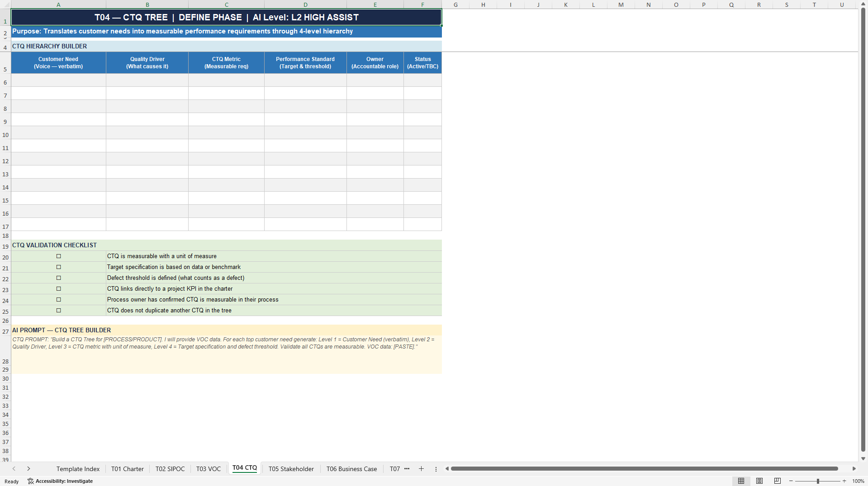Click the 'CTQ Metric (Measurable req)' header cell
The image size is (868, 486).
click(226, 63)
